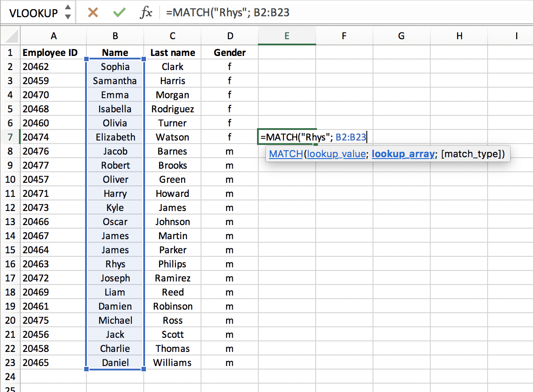Select row 16 header
Screen dimensions: 533x392
point(10,264)
